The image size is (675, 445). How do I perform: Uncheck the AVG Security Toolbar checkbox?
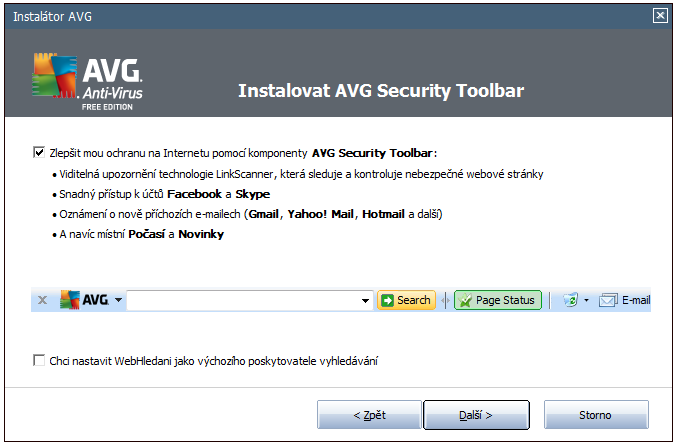pos(39,154)
